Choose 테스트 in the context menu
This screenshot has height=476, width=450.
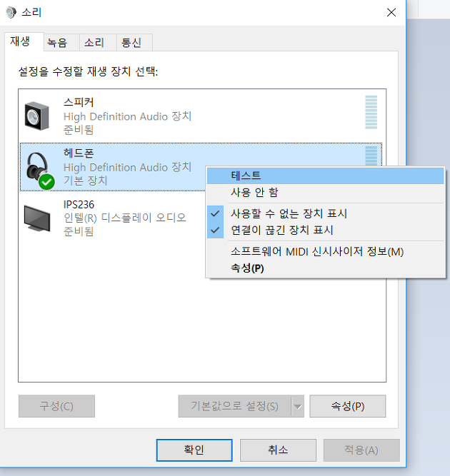tap(325, 176)
